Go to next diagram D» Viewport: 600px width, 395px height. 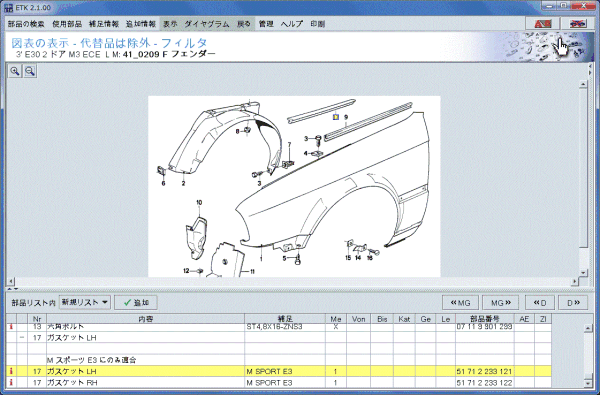[x=573, y=303]
